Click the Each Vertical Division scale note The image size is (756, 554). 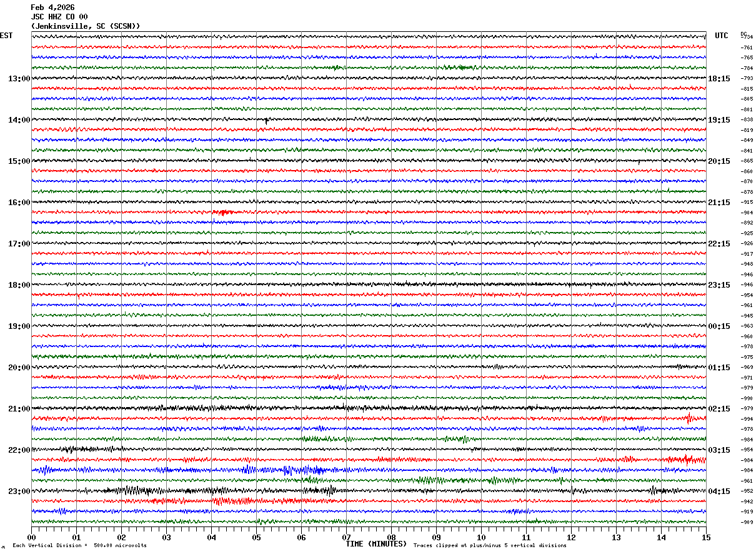(x=79, y=546)
